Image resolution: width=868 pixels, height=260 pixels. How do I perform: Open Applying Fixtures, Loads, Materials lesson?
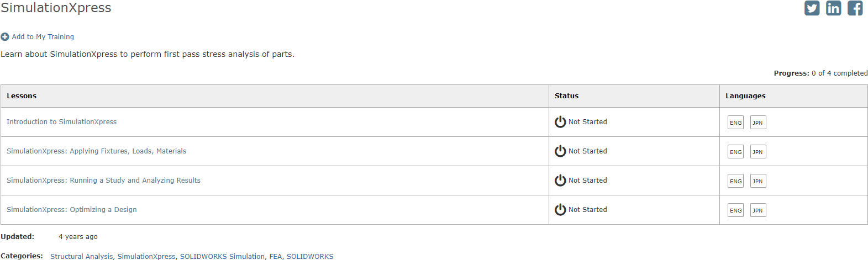coord(96,151)
